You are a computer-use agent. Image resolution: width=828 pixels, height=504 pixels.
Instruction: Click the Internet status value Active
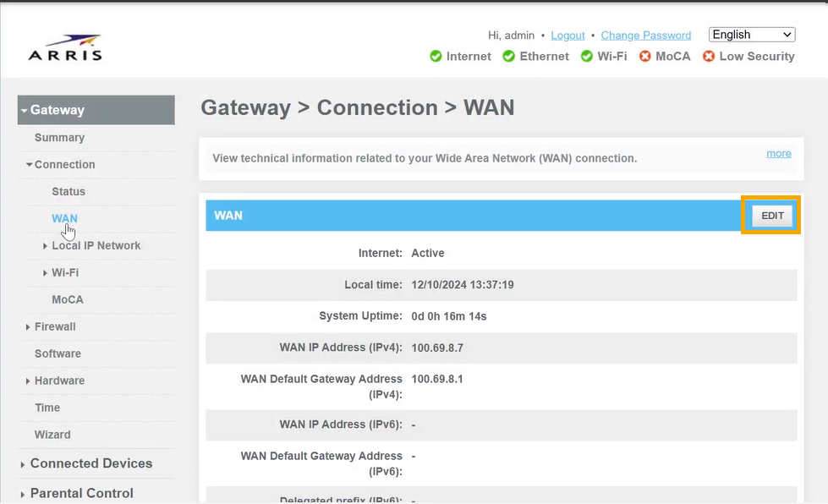click(x=428, y=254)
